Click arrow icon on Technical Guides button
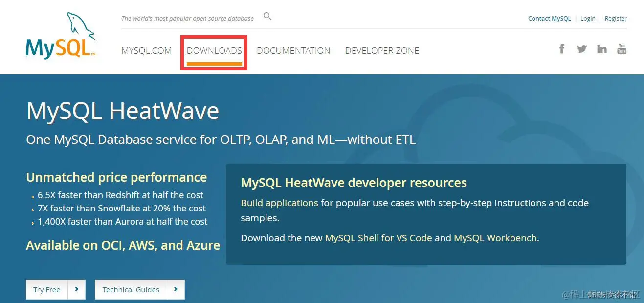The height and width of the screenshot is (303, 644). click(176, 289)
